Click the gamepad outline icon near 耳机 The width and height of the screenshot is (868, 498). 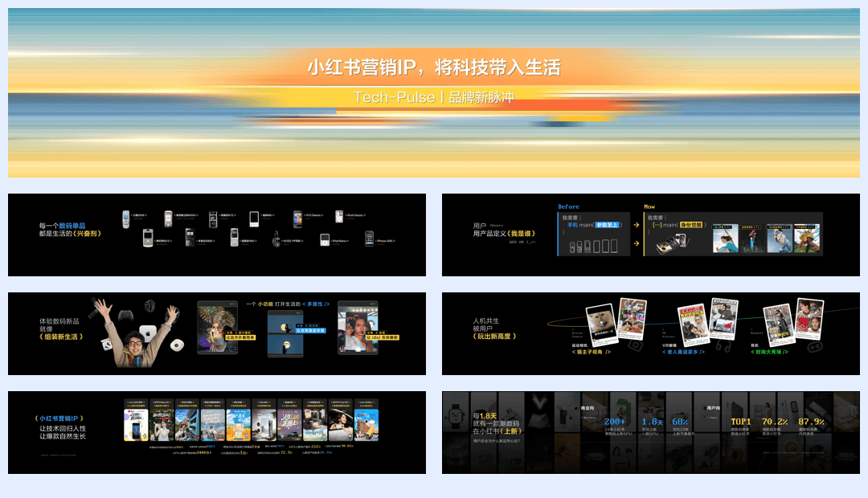[x=815, y=346]
